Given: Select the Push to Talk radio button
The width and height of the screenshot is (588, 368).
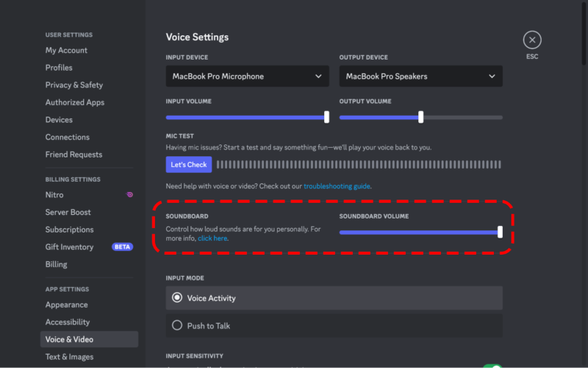Looking at the screenshot, I should 177,325.
